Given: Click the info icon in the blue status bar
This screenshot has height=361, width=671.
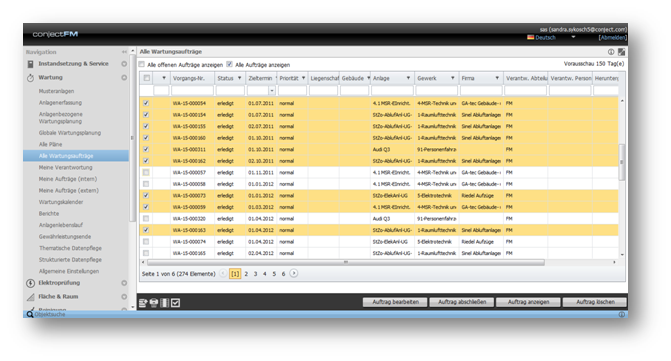Looking at the screenshot, I should 621,314.
